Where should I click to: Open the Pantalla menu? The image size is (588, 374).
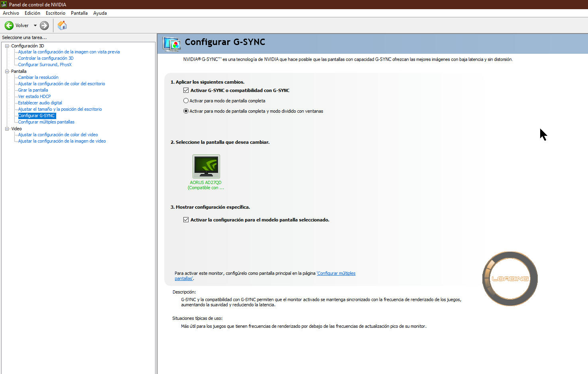(x=79, y=13)
